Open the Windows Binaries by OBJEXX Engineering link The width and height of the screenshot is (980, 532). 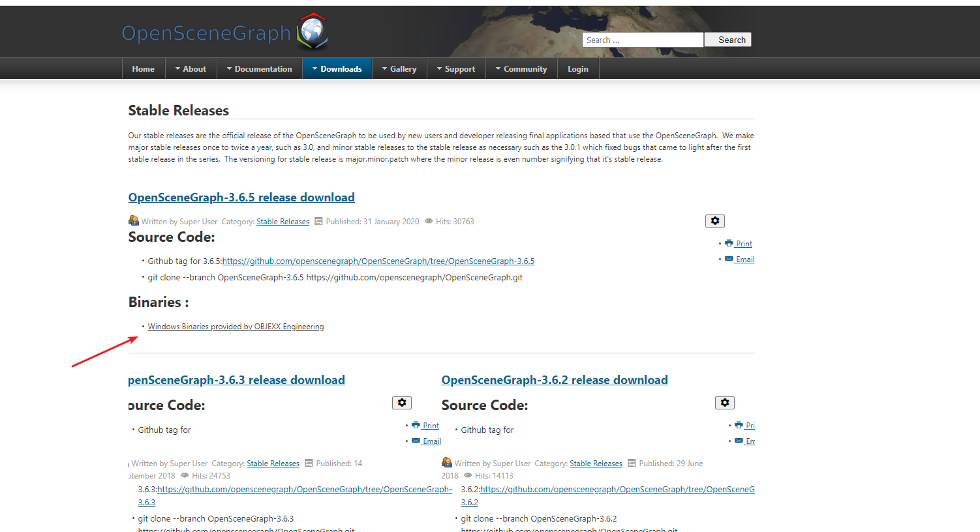coord(236,326)
